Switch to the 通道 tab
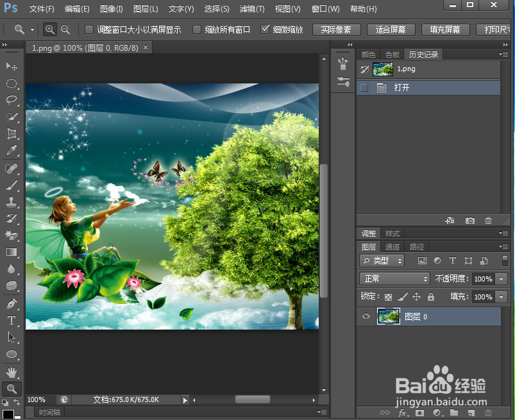Viewport: 515px width, 420px height. coord(392,247)
